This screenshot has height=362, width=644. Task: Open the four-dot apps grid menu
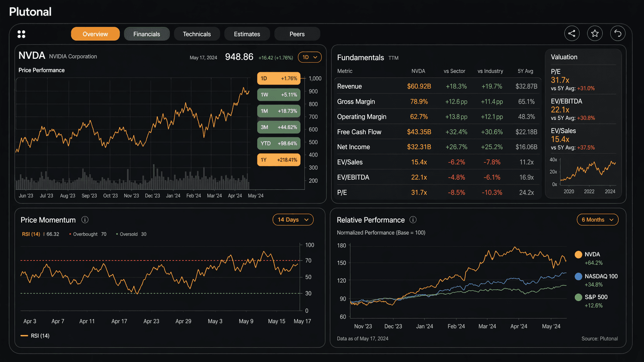pyautogui.click(x=22, y=34)
